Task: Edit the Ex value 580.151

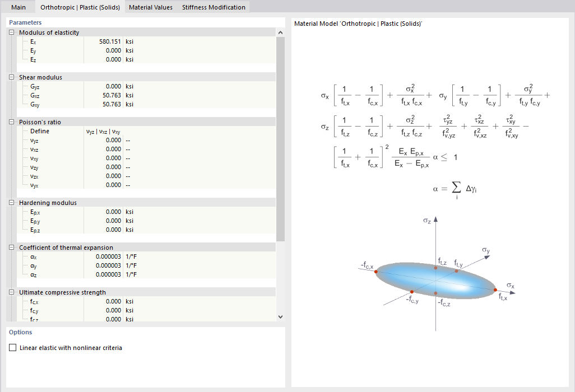Action: 104,41
